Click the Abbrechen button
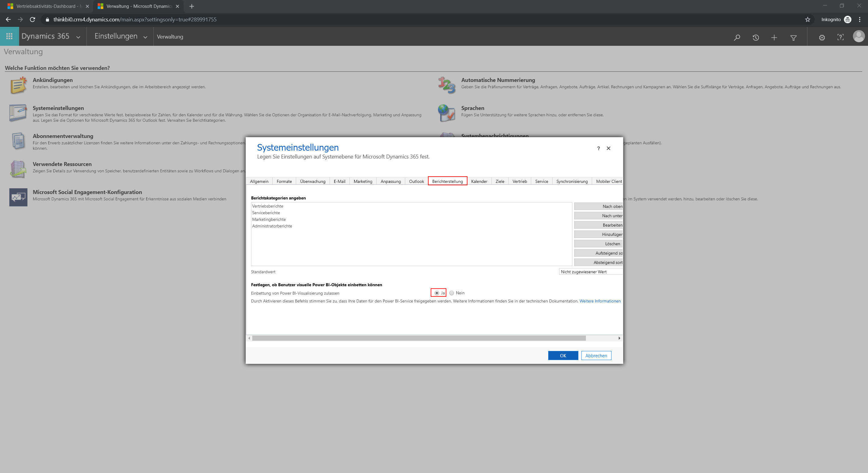Screen dimensions: 868x473 (596, 356)
